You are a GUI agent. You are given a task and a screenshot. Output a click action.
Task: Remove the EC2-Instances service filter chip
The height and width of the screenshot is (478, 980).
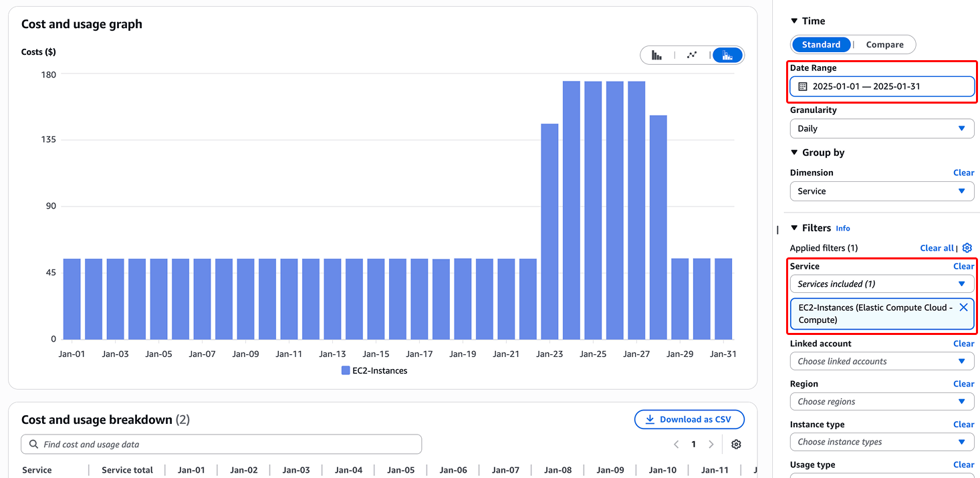coord(963,308)
